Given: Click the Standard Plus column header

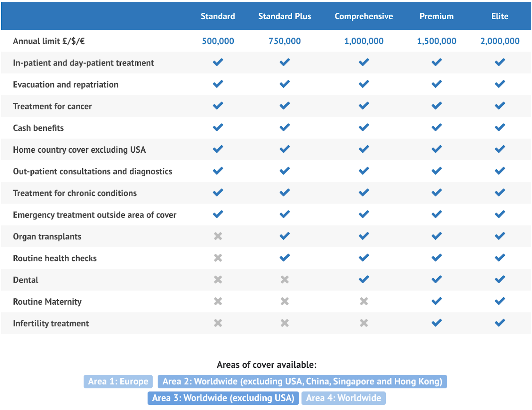Looking at the screenshot, I should pyautogui.click(x=285, y=16).
